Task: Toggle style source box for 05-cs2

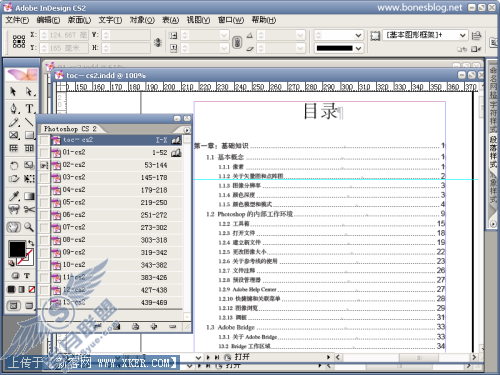Action: 44,203
